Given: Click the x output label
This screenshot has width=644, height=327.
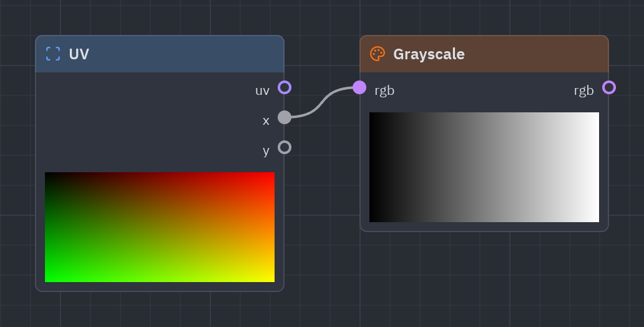Looking at the screenshot, I should point(266,121).
